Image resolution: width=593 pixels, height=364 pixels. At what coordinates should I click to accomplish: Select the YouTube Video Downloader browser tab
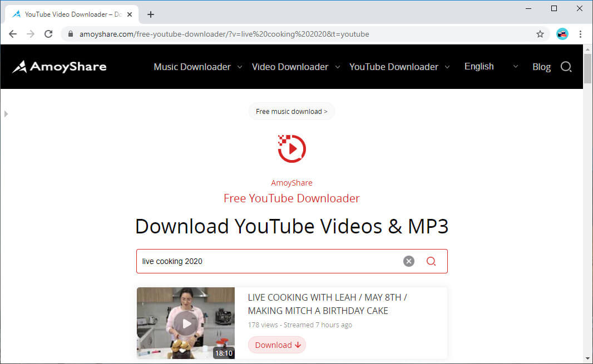pyautogui.click(x=72, y=14)
